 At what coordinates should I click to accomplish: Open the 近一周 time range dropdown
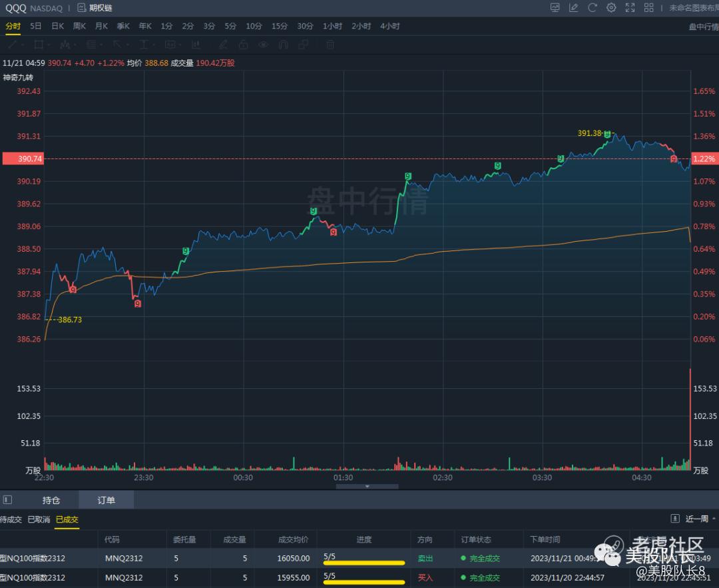coord(700,519)
